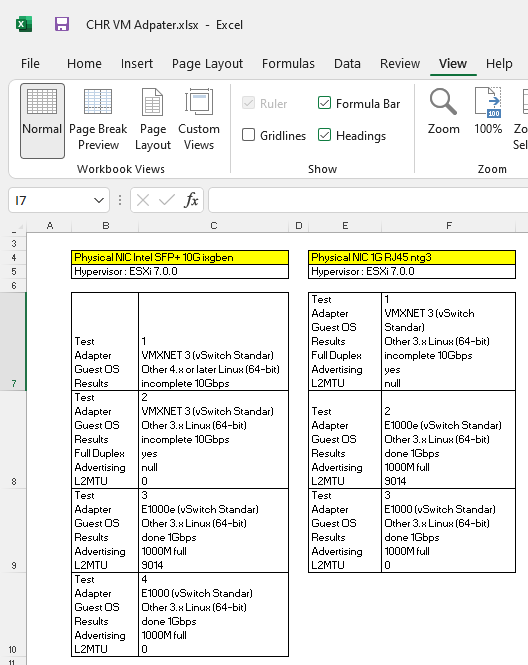Select row 9 header

coord(14,531)
